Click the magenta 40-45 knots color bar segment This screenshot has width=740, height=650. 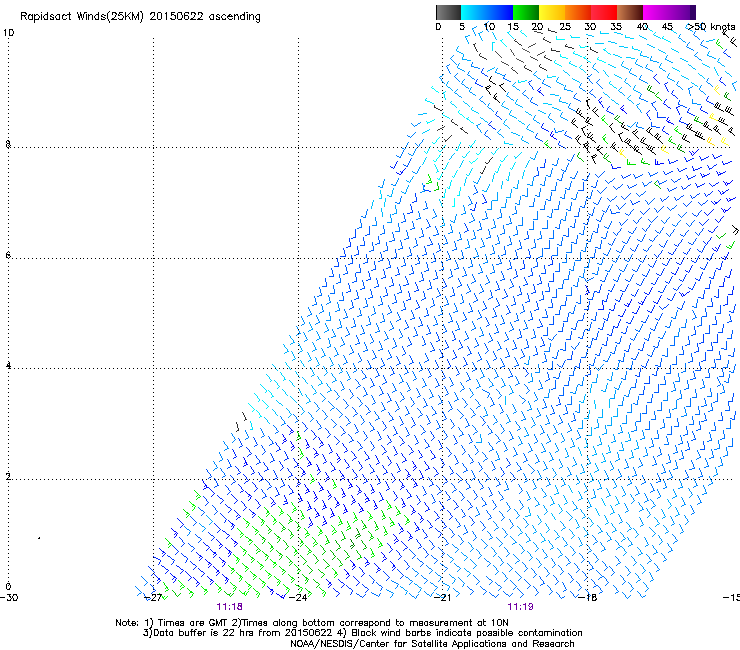coord(656,12)
